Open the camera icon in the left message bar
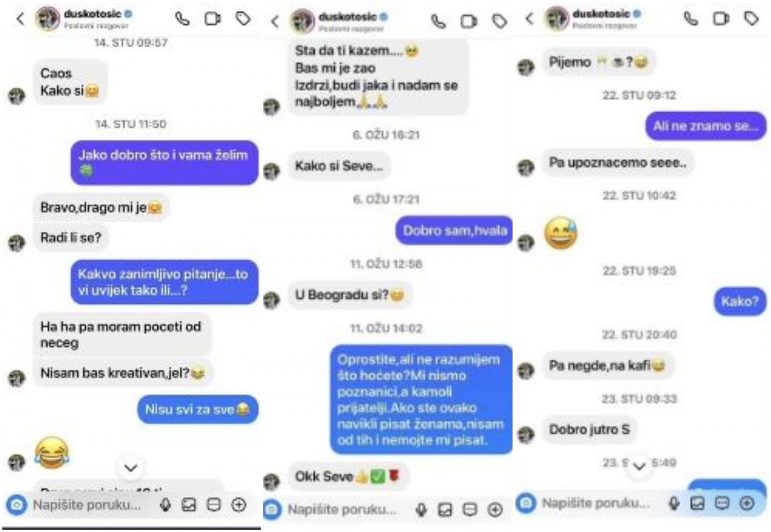Image resolution: width=771 pixels, height=532 pixels. [x=17, y=505]
